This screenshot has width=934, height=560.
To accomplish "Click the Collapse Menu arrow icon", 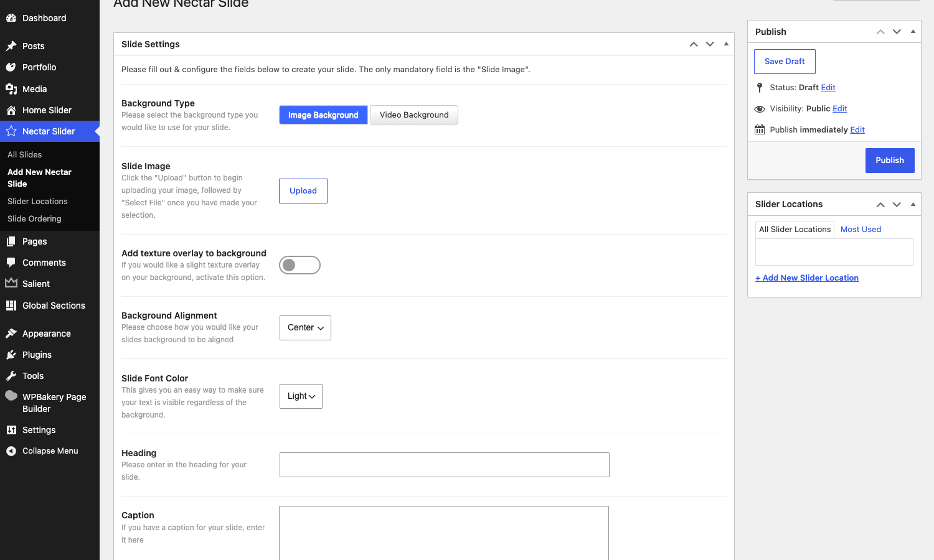I will click(x=11, y=451).
